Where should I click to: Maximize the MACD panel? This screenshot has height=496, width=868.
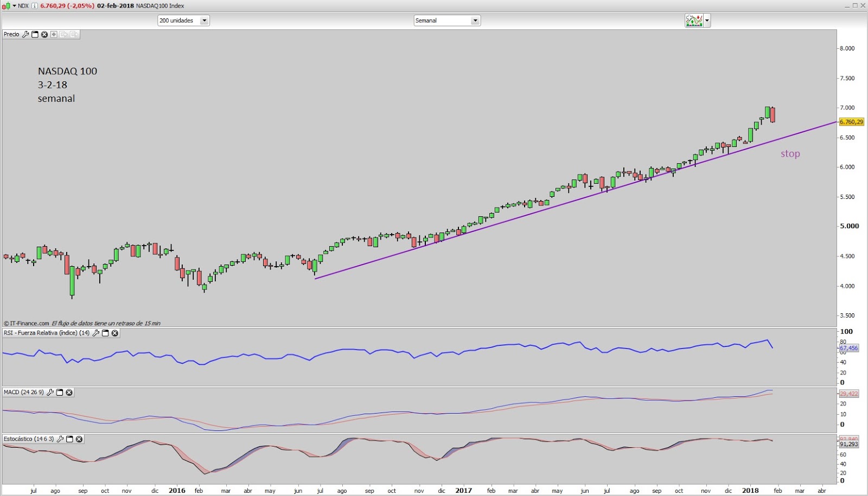point(60,392)
